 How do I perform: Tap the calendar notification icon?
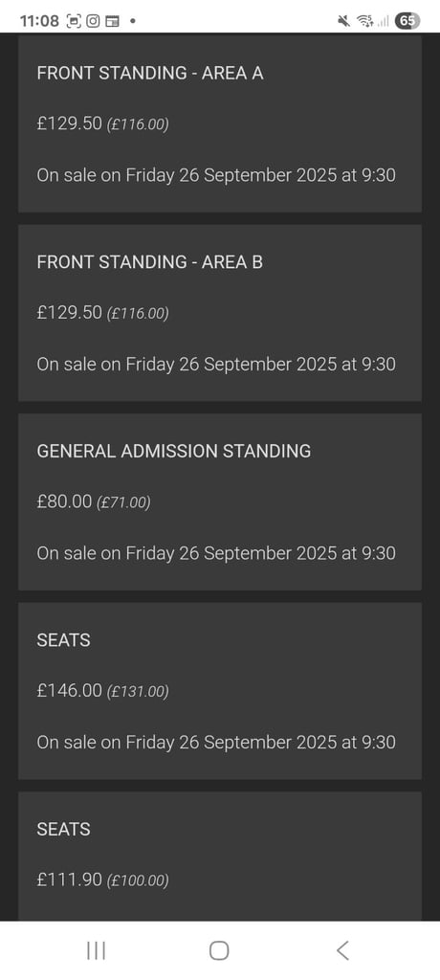tap(112, 21)
